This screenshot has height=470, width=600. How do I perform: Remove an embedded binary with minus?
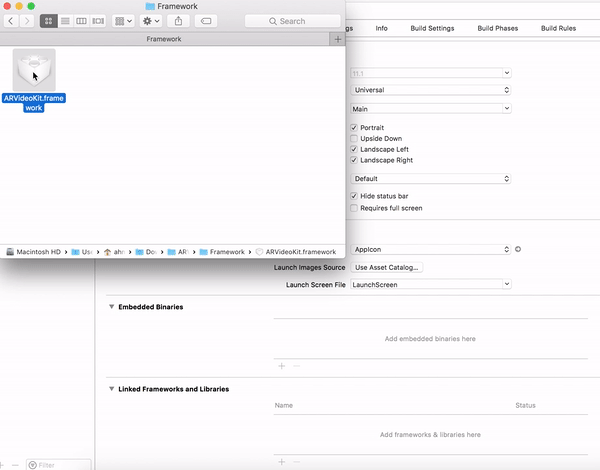click(x=296, y=366)
